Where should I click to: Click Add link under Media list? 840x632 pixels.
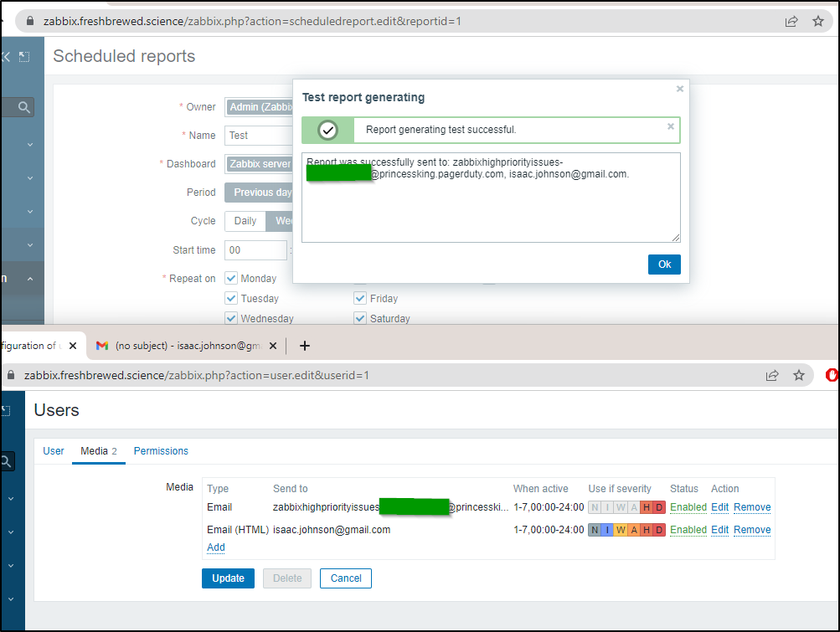click(216, 547)
